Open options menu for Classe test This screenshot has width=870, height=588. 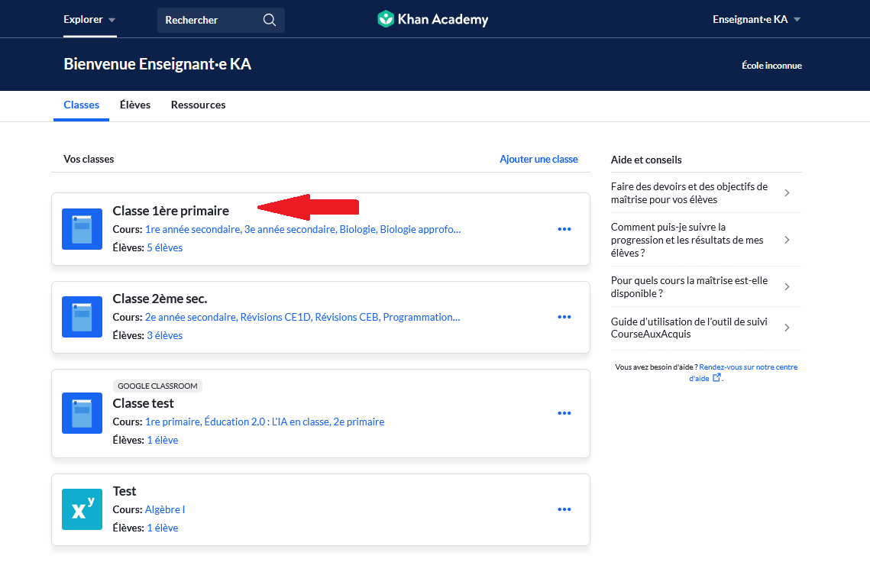tap(564, 413)
